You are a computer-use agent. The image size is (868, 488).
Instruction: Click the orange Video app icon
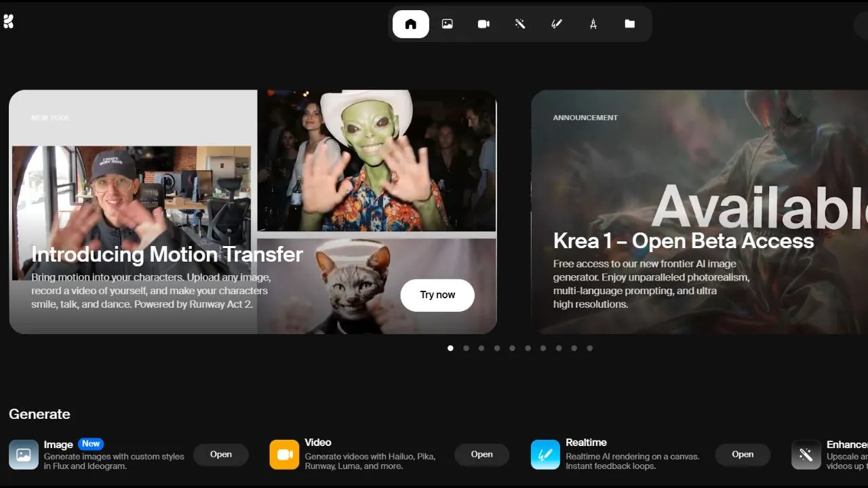[284, 455]
